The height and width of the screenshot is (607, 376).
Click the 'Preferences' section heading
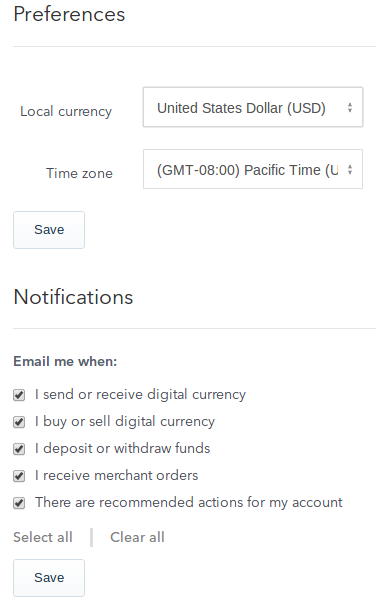(x=69, y=14)
